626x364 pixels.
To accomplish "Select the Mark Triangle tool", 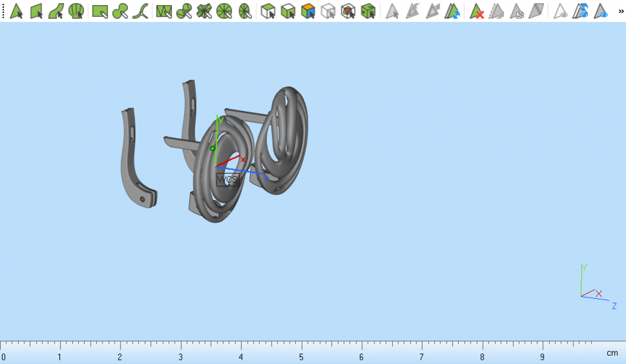I will click(x=16, y=11).
